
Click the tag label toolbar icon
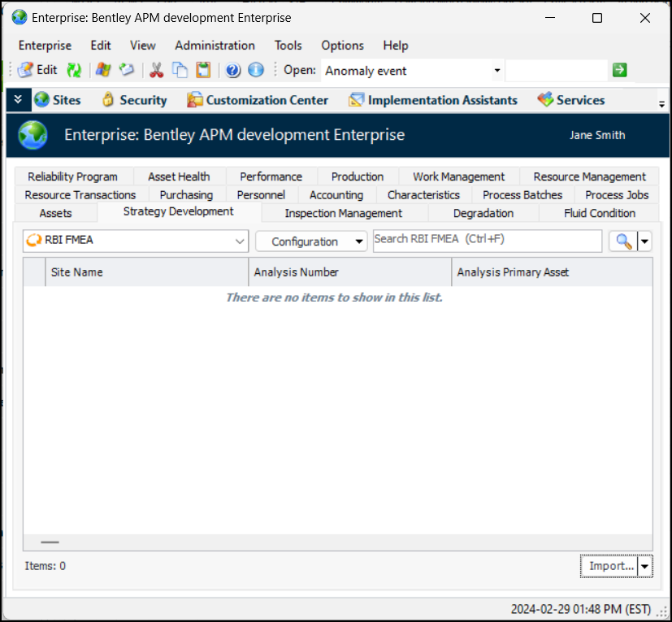point(127,69)
